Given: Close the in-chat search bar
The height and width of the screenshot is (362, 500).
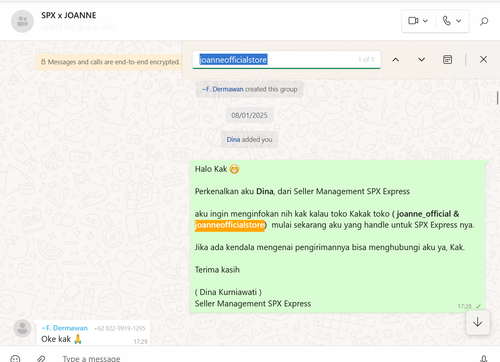Looking at the screenshot, I should click(483, 59).
